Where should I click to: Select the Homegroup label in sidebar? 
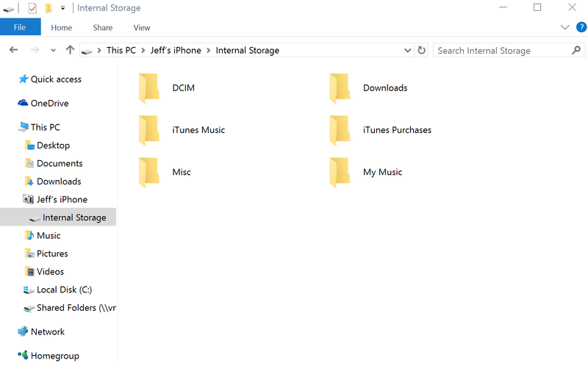(55, 356)
